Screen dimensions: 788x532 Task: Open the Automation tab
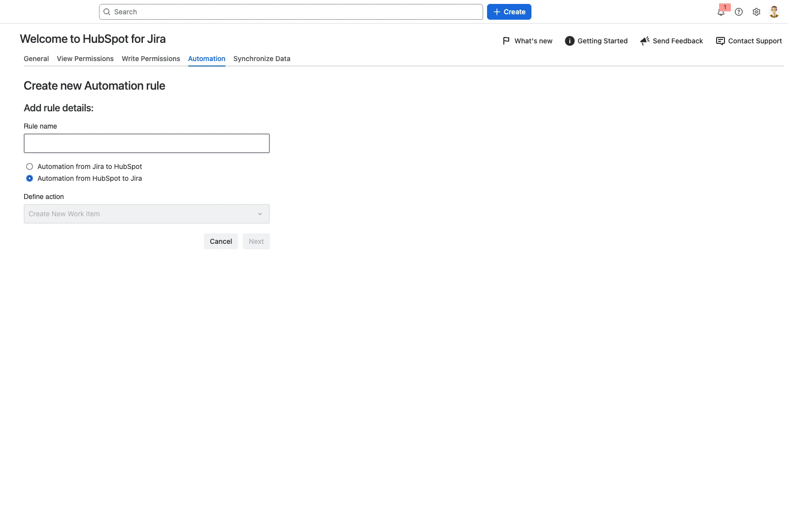207,59
